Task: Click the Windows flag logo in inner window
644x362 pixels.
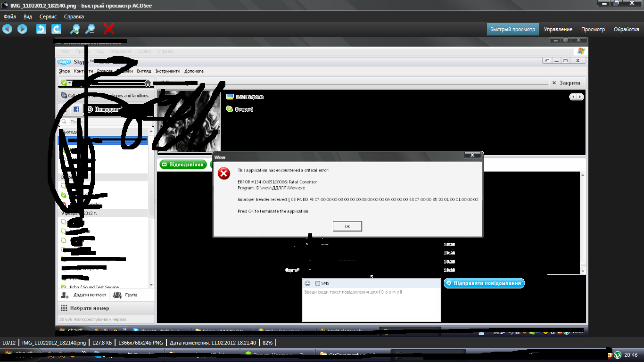Action: (581, 51)
